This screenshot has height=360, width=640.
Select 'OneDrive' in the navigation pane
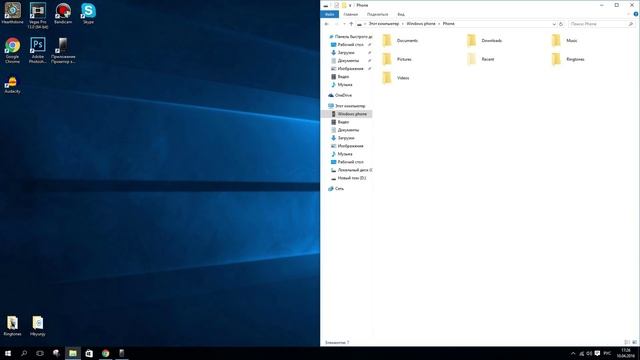pyautogui.click(x=340, y=95)
